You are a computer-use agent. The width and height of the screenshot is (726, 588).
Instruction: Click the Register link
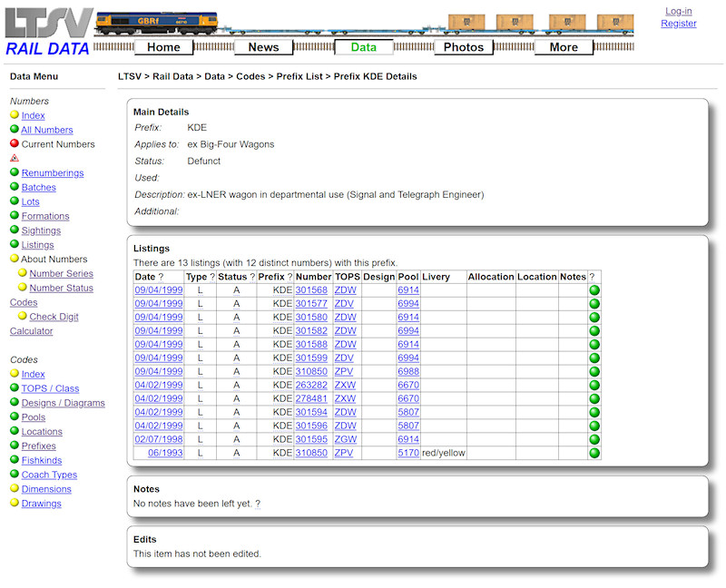click(679, 24)
